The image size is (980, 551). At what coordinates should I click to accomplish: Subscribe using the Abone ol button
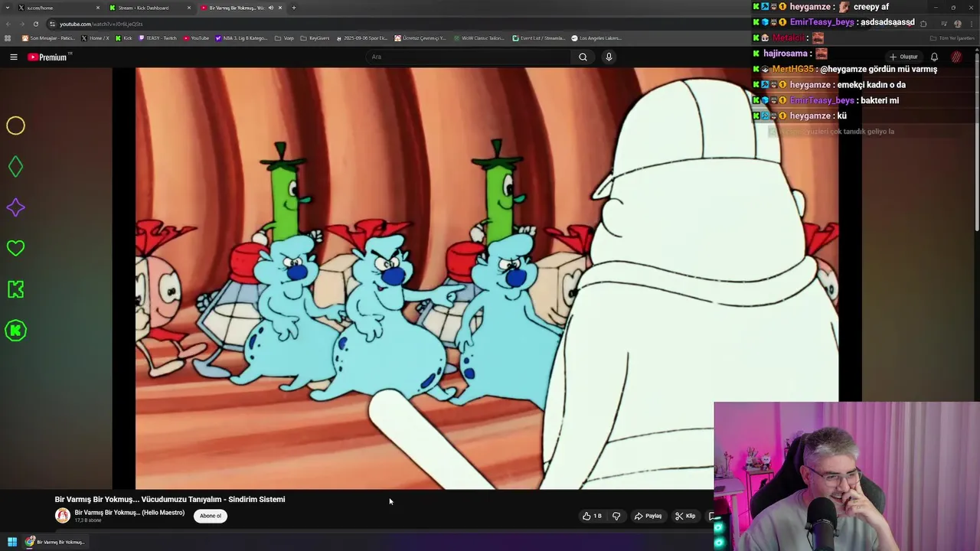[x=211, y=516]
